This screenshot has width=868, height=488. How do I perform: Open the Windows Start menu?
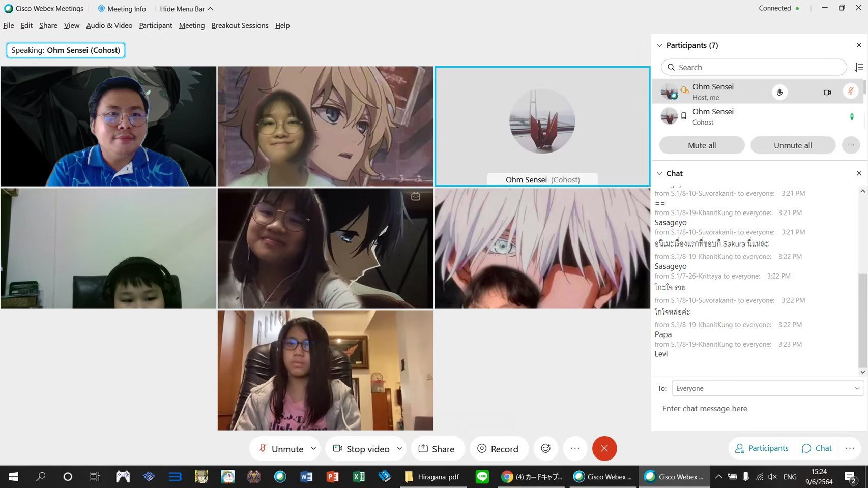point(14,477)
